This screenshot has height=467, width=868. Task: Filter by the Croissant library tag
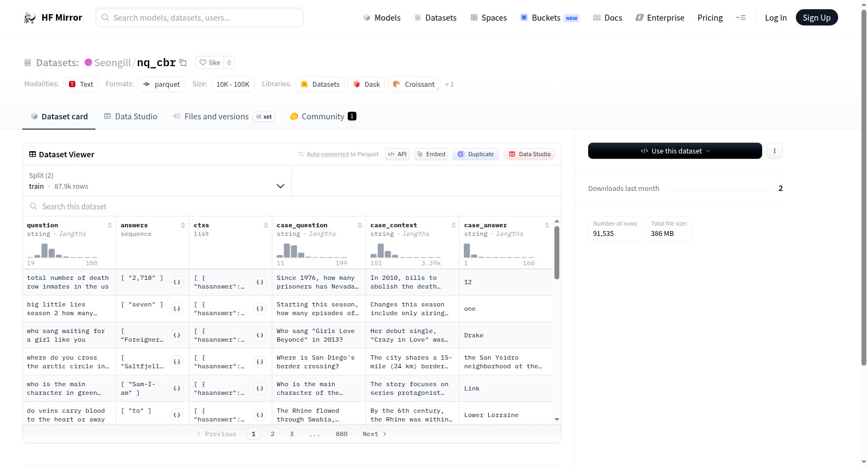(x=414, y=84)
